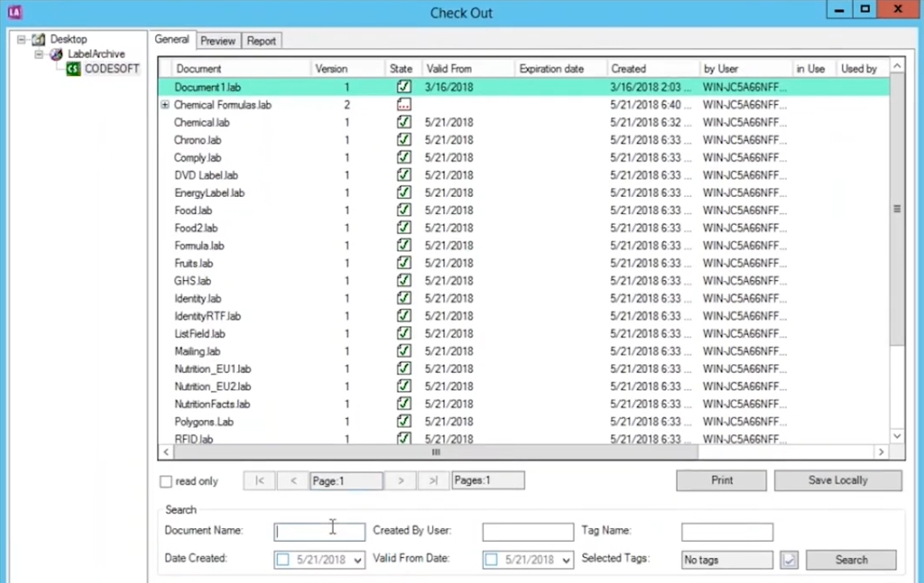924x583 pixels.
Task: Enable the read only checkbox
Action: click(166, 482)
